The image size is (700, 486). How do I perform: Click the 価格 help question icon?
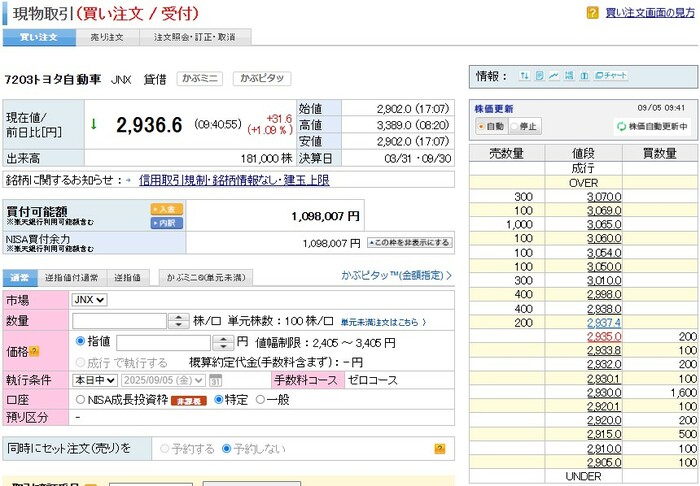point(34,352)
